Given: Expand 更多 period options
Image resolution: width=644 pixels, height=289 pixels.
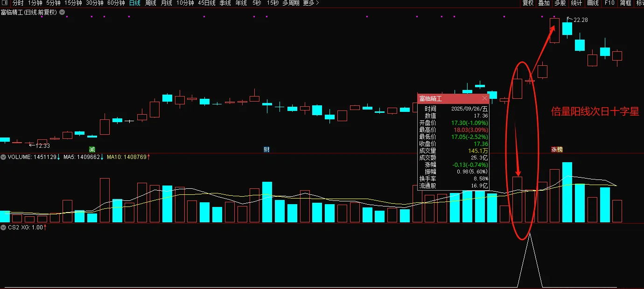Looking at the screenshot, I should 311,3.
